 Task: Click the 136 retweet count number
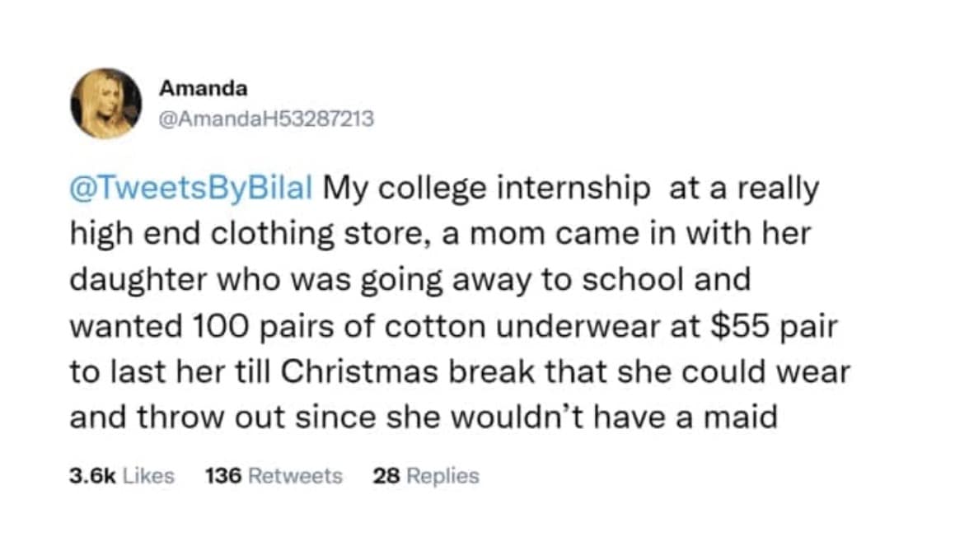(x=222, y=475)
